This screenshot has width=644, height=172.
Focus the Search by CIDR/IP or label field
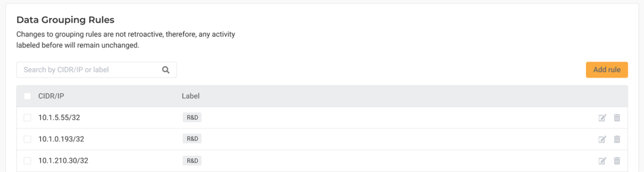click(x=90, y=70)
